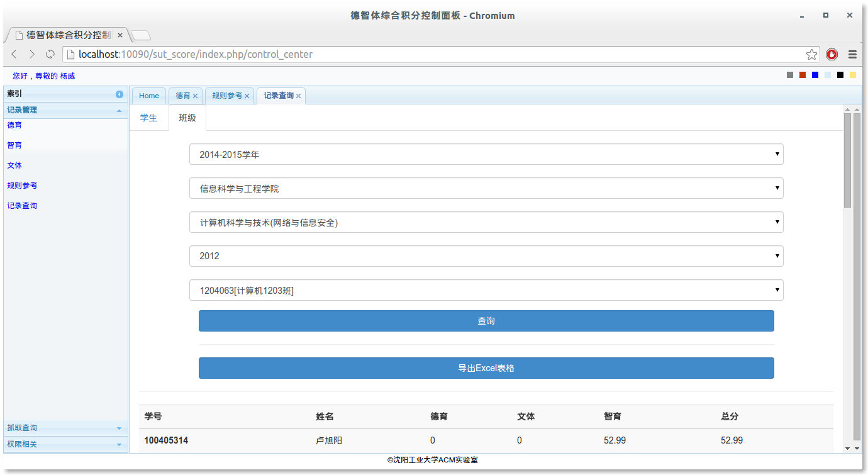Open 德育 in the sidebar
868x475 pixels.
tap(14, 125)
